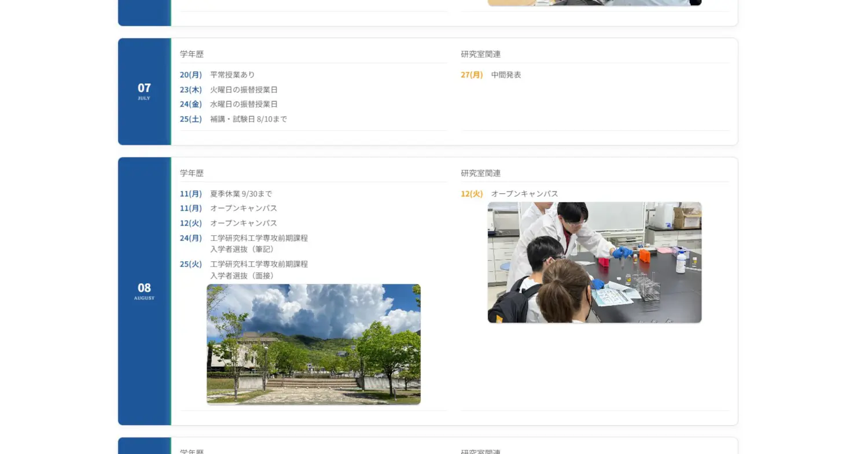Click the 中間発表 entry
Viewport: 868px width, 454px height.
506,75
